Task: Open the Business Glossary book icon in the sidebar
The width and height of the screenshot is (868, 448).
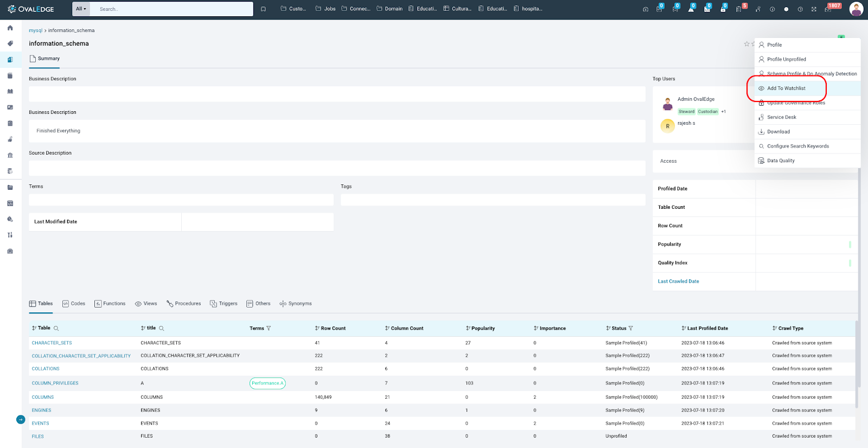Action: point(10,92)
